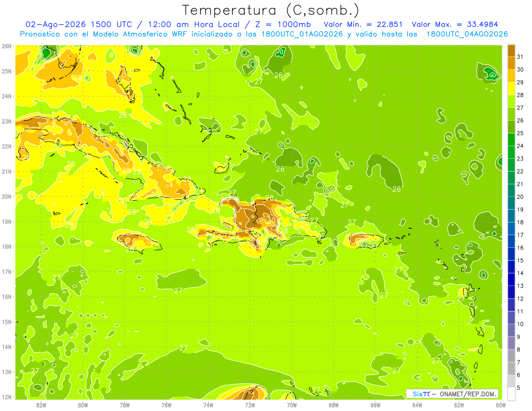This screenshot has height=411, width=532.
Task: Click the "02-Ago-2026 1500 UTC" date text
Action: (79, 24)
